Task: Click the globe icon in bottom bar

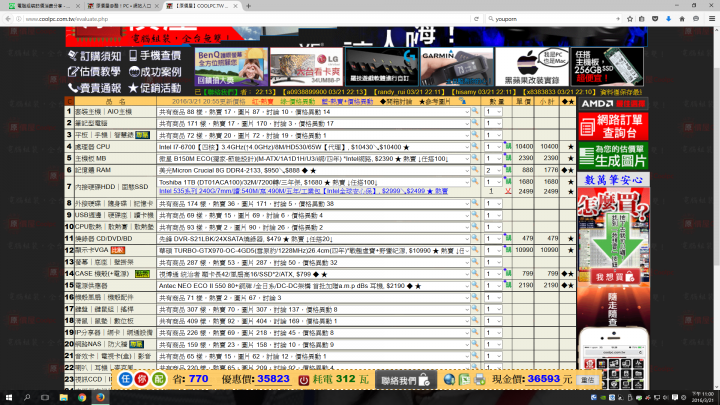Action: pyautogui.click(x=449, y=380)
